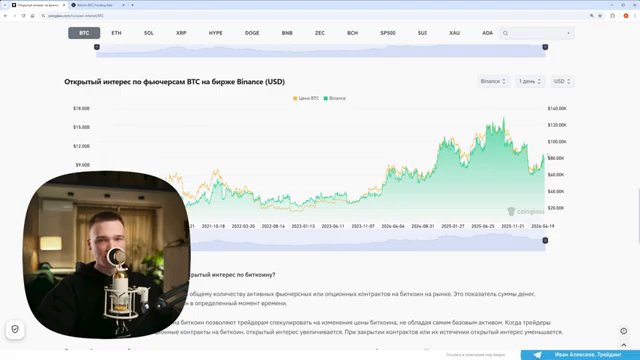Click the site info icon in address bar

point(43,16)
